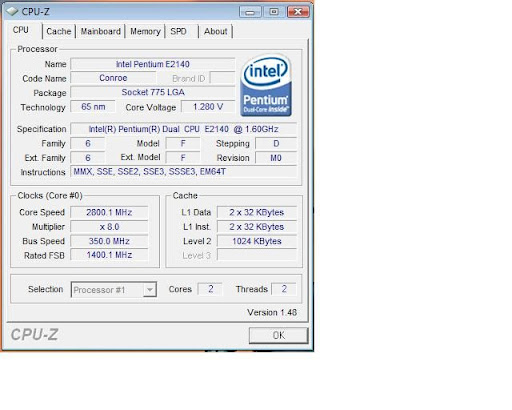Click the Technology value 65 nm
The height and width of the screenshot is (410, 512).
(x=93, y=107)
